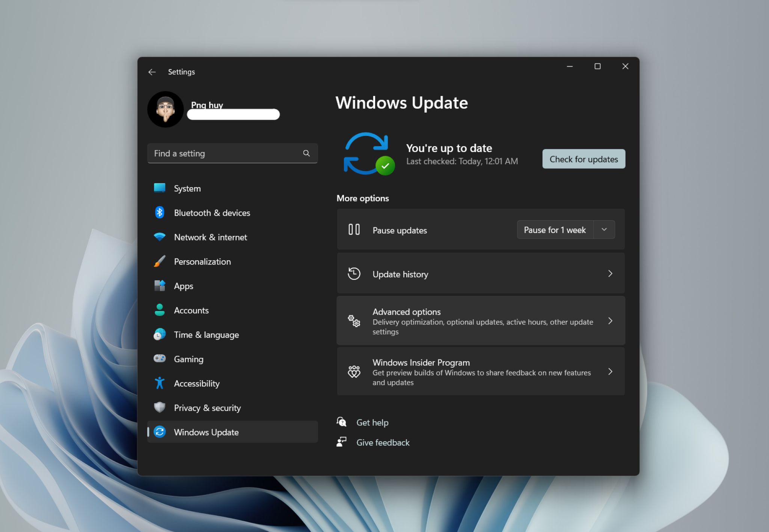Viewport: 769px width, 532px height.
Task: Navigate to Accounts section
Action: [x=232, y=310]
